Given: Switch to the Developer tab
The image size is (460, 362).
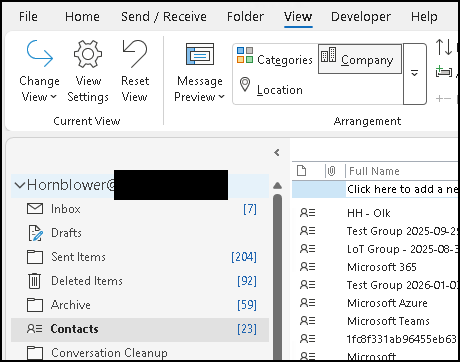Looking at the screenshot, I should [x=361, y=16].
